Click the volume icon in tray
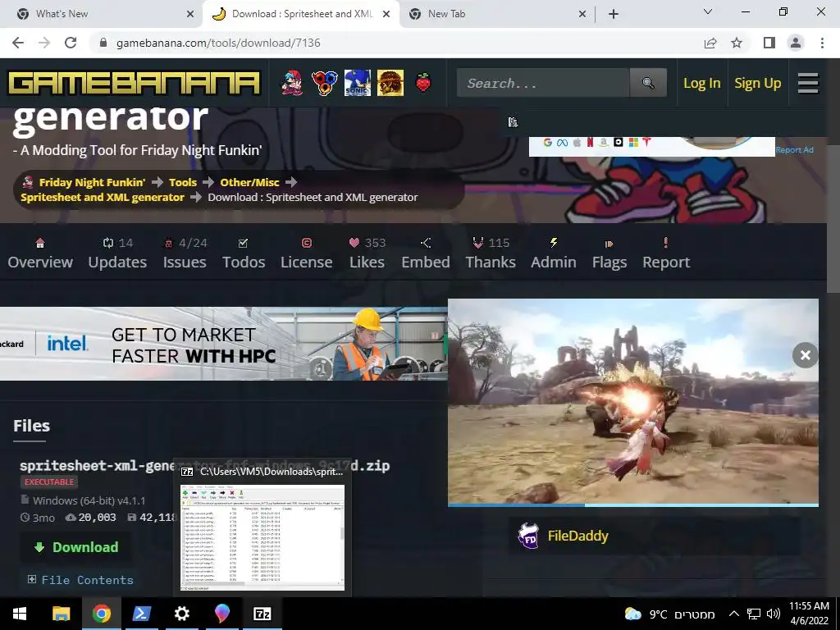 [x=773, y=614]
